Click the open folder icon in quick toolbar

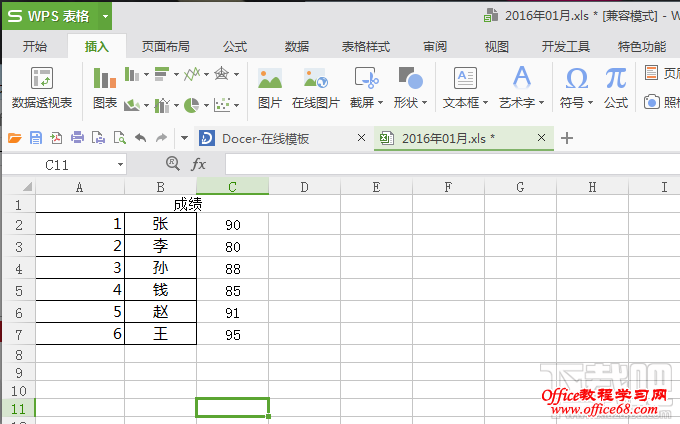point(15,138)
